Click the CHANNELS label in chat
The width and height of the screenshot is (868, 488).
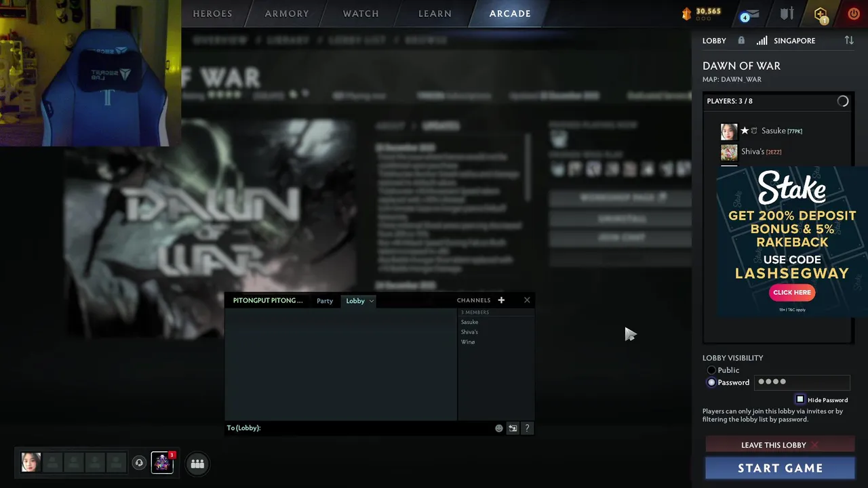[473, 300]
